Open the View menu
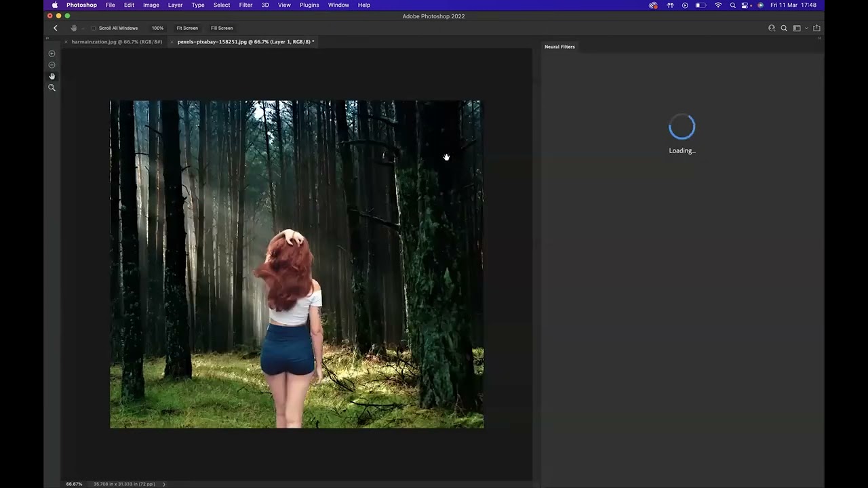Screen dimensions: 868x488 (284, 5)
